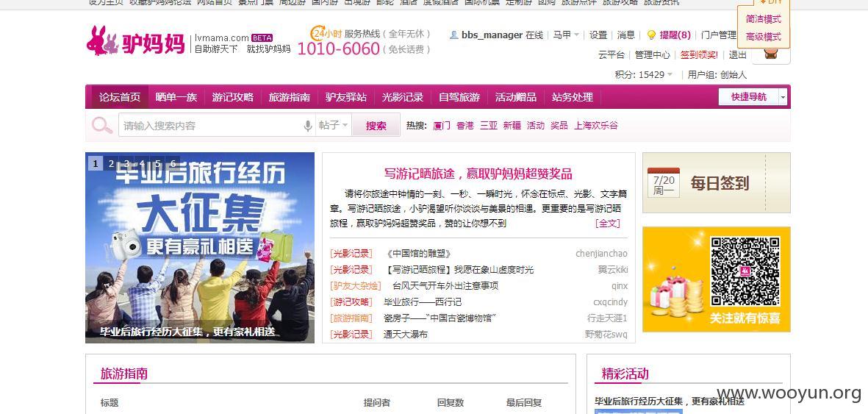Screen dimensions: 868x414
Task: Choose 简洁模式 from the DIY menu
Action: pos(764,19)
